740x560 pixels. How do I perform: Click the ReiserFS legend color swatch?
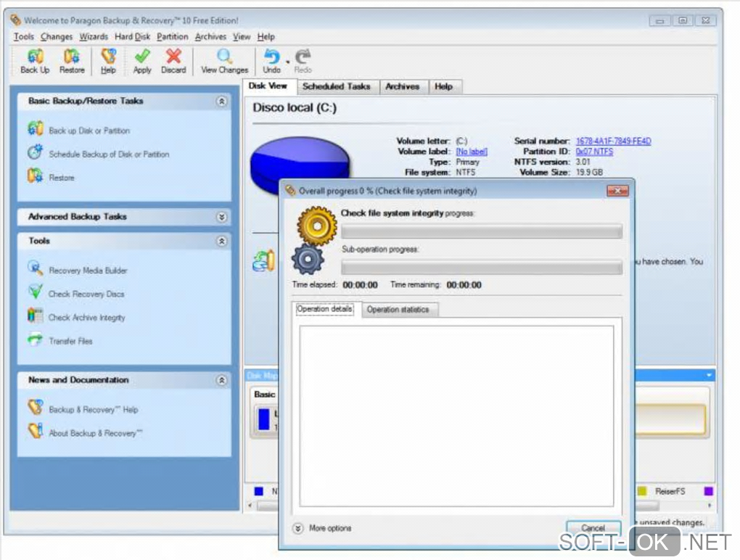click(x=642, y=492)
